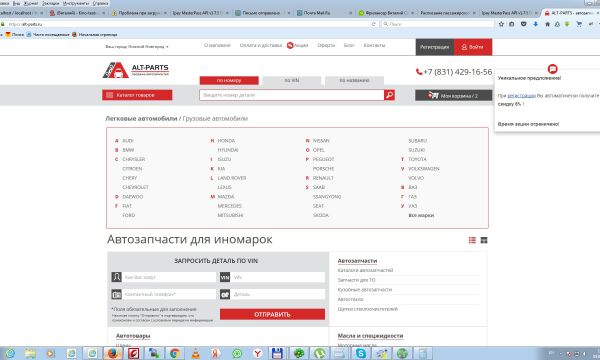Click the red chat bubble icon
The height and width of the screenshot is (360, 600).
552,69
